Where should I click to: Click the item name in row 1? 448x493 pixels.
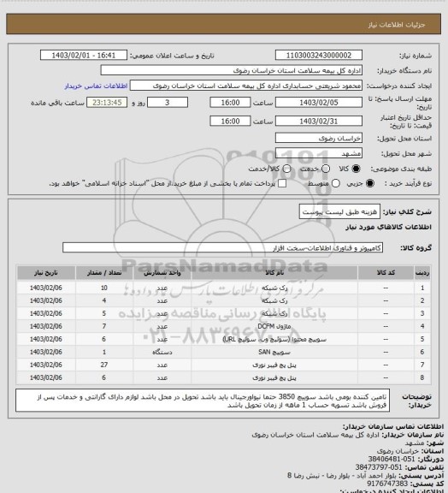pyautogui.click(x=274, y=288)
